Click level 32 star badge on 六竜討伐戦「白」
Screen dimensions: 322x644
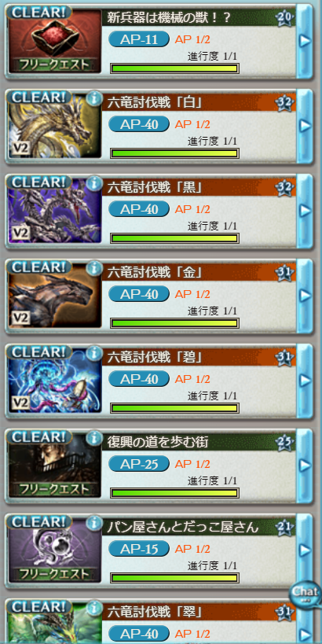(x=284, y=105)
